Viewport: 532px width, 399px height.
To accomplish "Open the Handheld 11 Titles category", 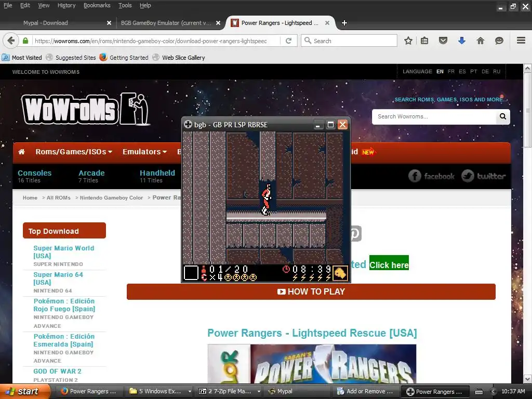I will [157, 176].
